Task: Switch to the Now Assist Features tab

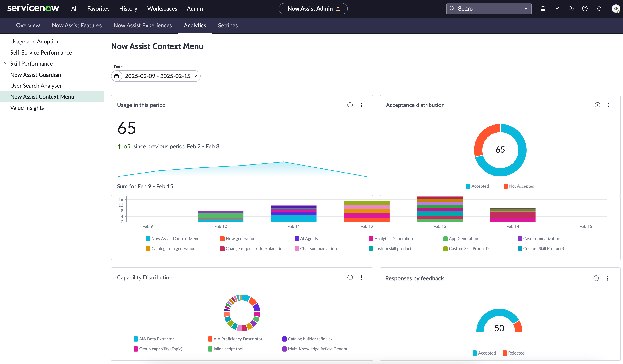Action: (x=77, y=25)
